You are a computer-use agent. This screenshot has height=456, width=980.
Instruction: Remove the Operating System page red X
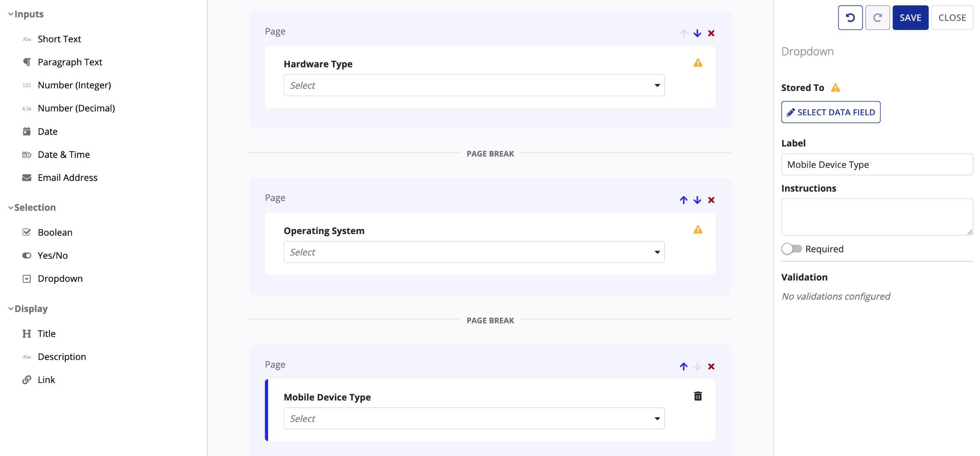click(x=711, y=200)
